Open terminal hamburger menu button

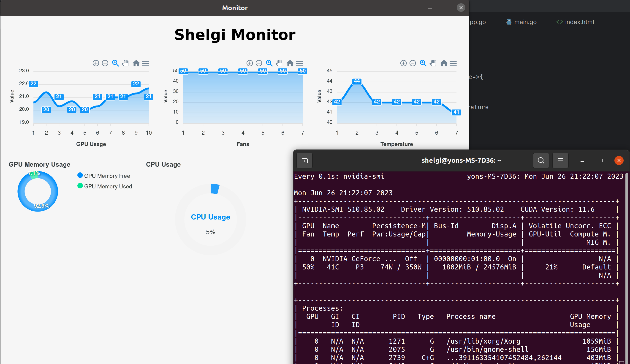pos(560,160)
